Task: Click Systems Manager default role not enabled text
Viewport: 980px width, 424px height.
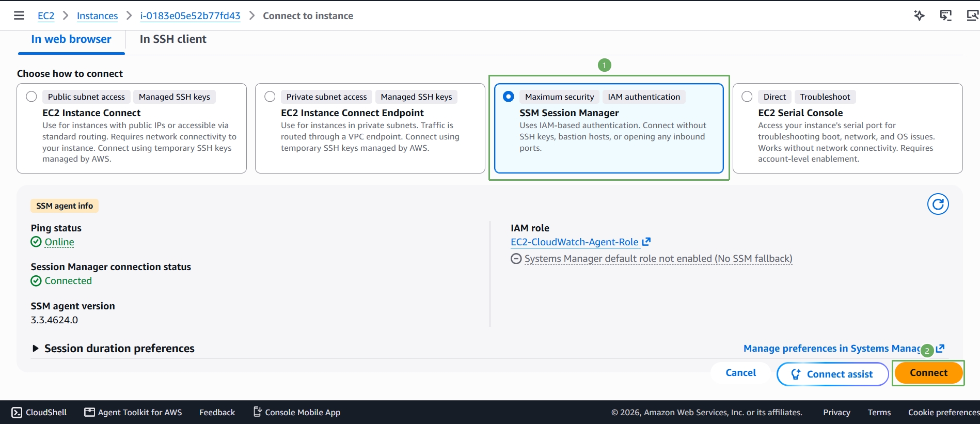Action: (x=658, y=259)
